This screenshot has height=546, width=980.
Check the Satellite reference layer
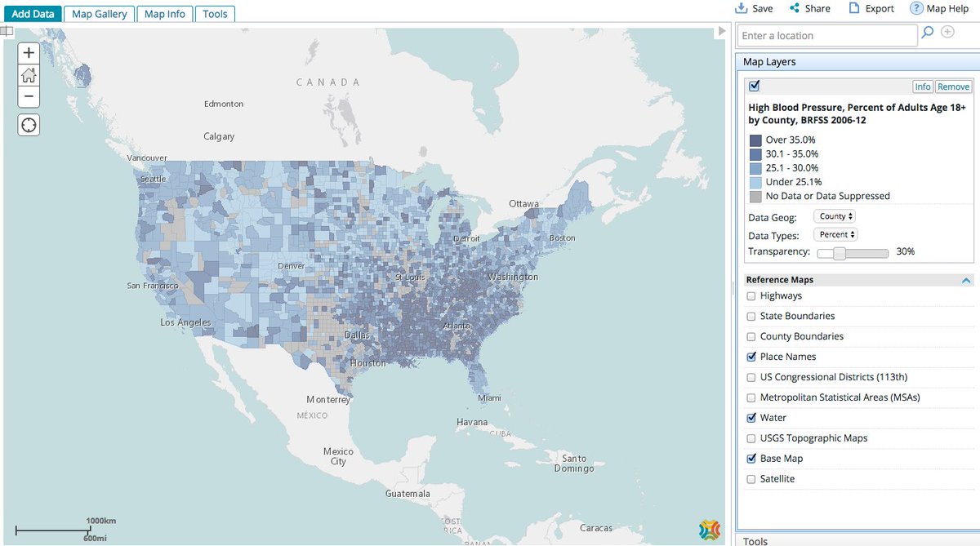751,479
